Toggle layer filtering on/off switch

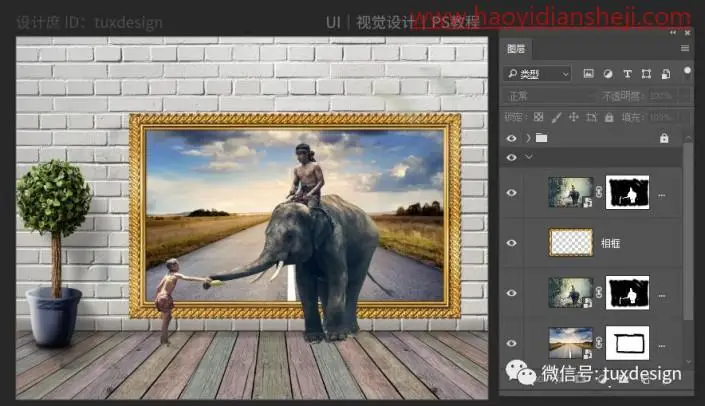tap(687, 73)
